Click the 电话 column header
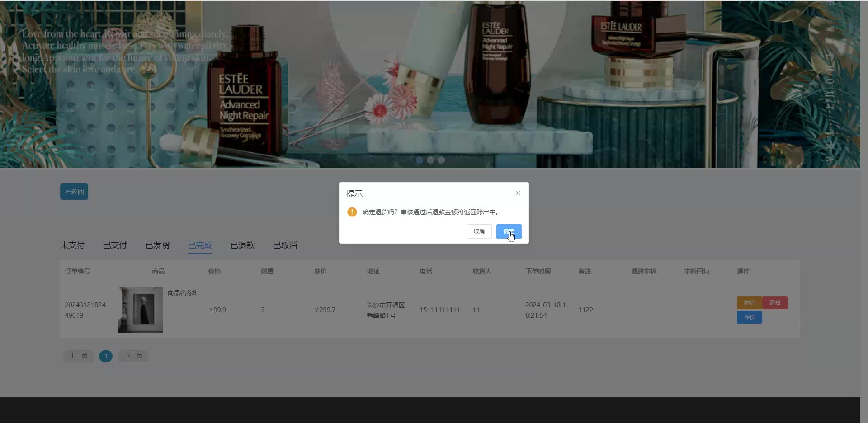 pos(426,271)
